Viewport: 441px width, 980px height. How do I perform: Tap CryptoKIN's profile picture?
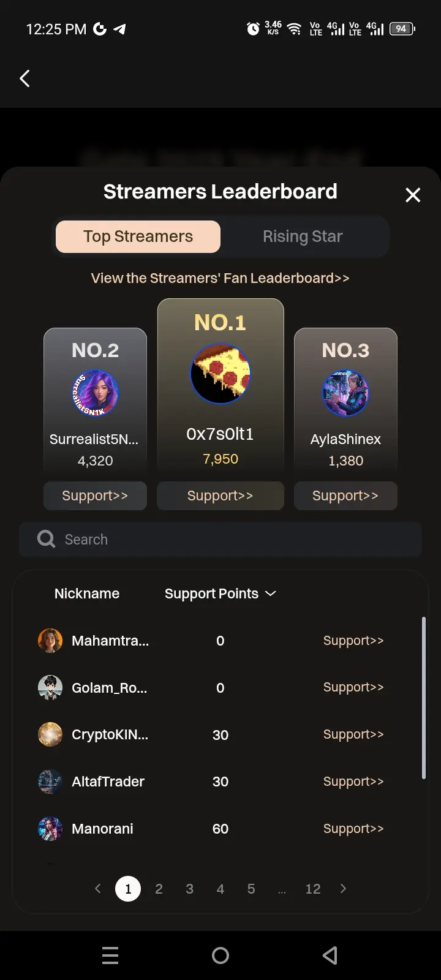[x=50, y=734]
